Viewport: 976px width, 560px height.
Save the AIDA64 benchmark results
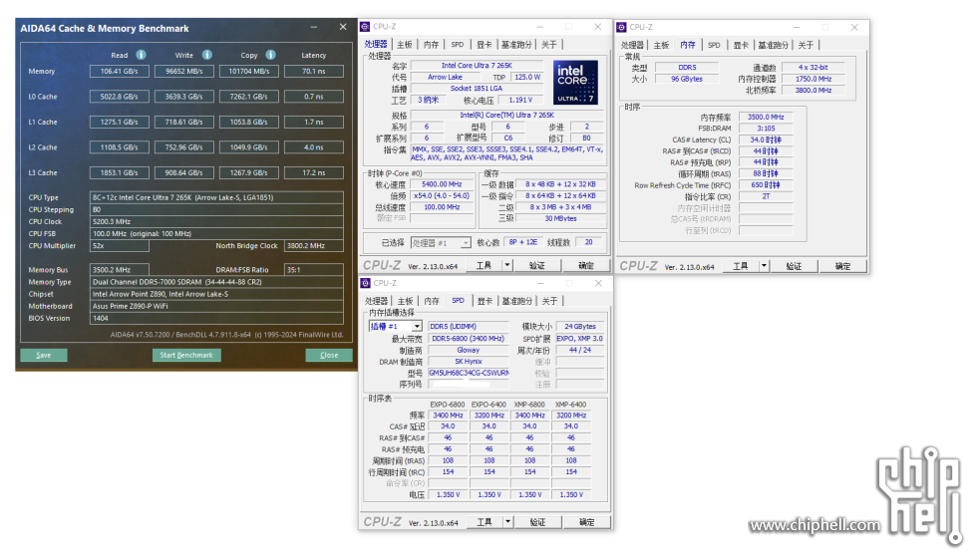click(44, 355)
